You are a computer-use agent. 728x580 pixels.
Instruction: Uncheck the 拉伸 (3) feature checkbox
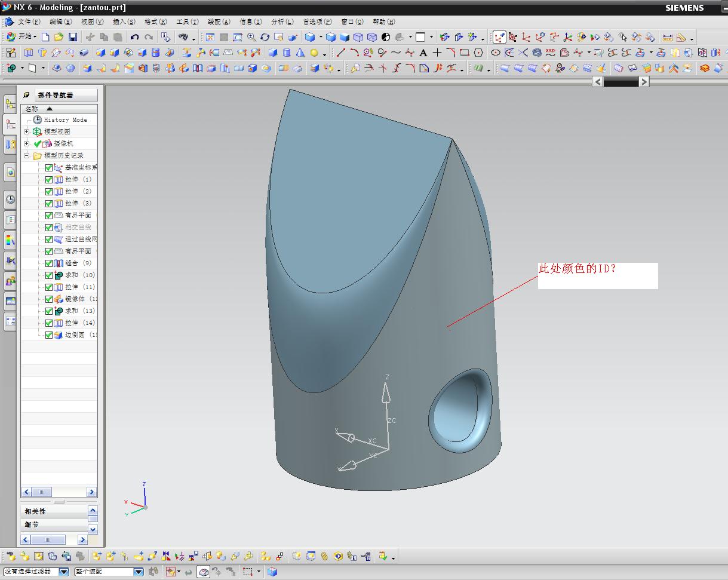(49, 204)
